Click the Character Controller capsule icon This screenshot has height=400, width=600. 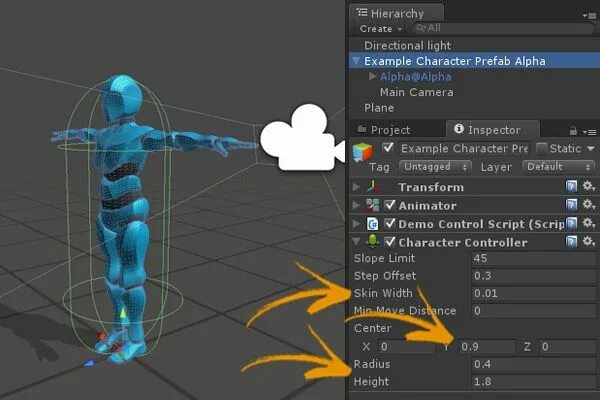coord(372,241)
